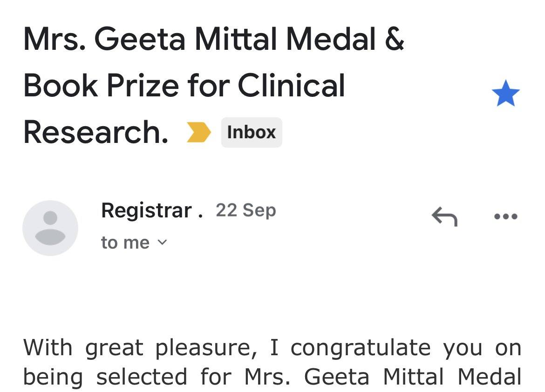Open the three-dot more options menu
The image size is (545, 392).
tap(506, 216)
